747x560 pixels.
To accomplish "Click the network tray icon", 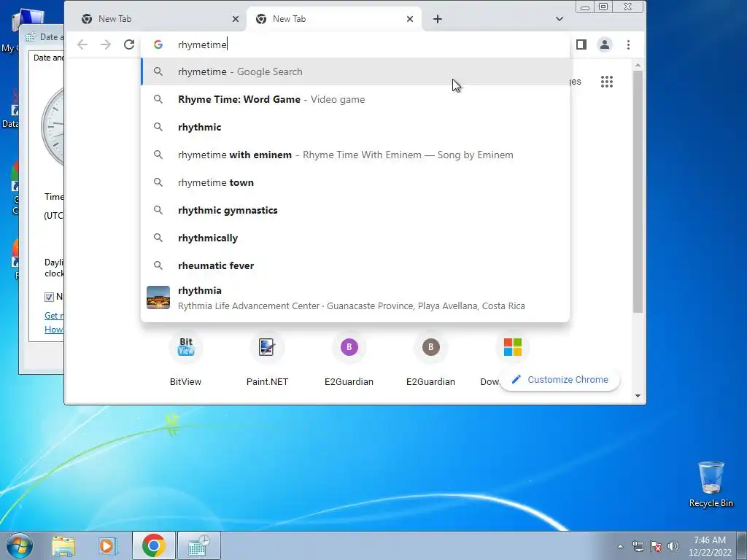I will (638, 546).
